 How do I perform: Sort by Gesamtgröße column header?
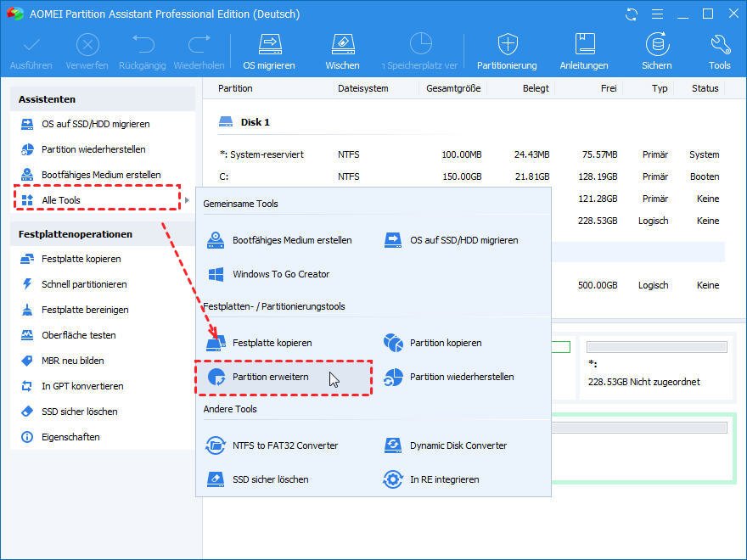pyautogui.click(x=453, y=88)
